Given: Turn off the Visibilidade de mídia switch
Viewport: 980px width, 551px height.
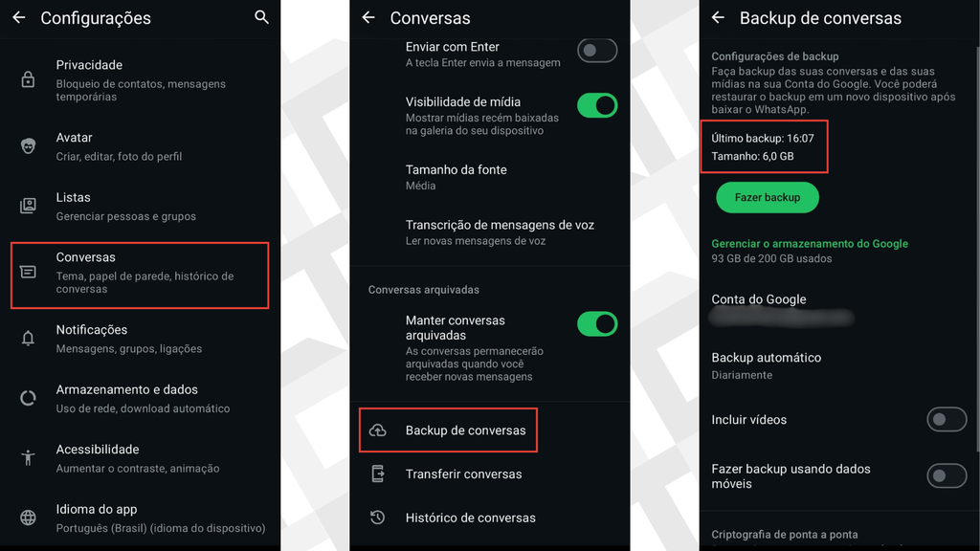Looking at the screenshot, I should point(597,105).
